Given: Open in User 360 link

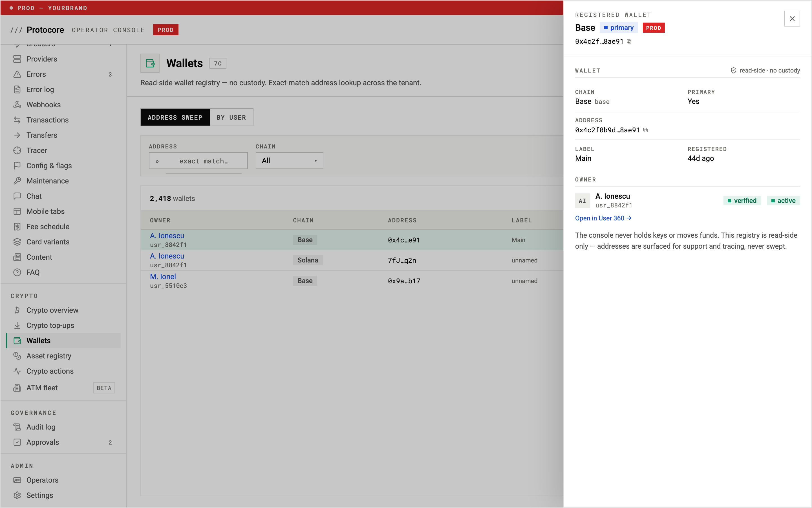Looking at the screenshot, I should point(603,218).
